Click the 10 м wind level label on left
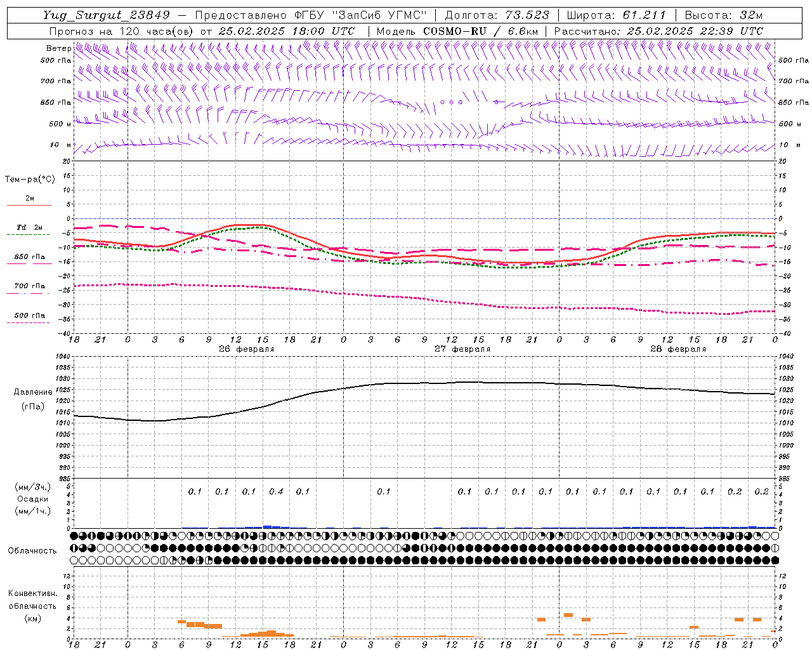 point(60,145)
